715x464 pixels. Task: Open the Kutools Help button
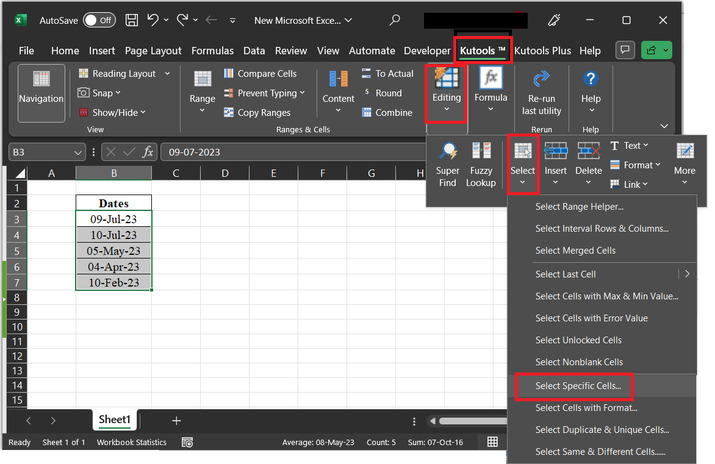pos(591,91)
